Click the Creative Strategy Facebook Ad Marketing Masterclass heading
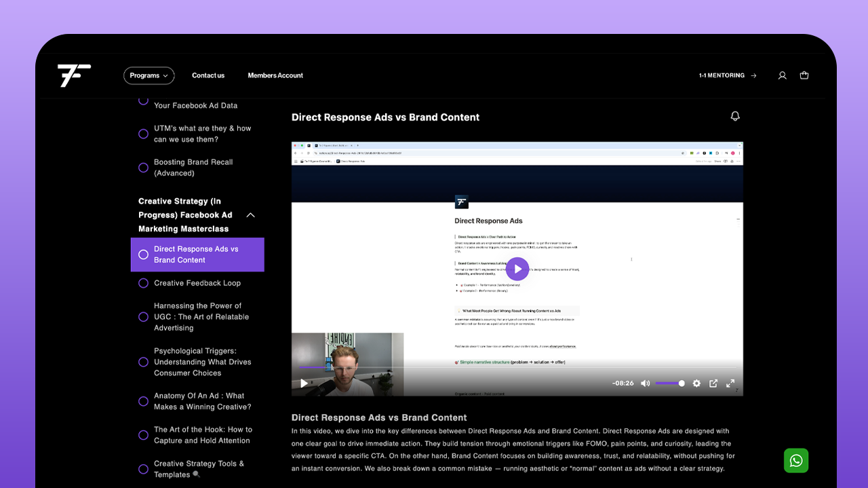The image size is (868, 488). pyautogui.click(x=186, y=215)
